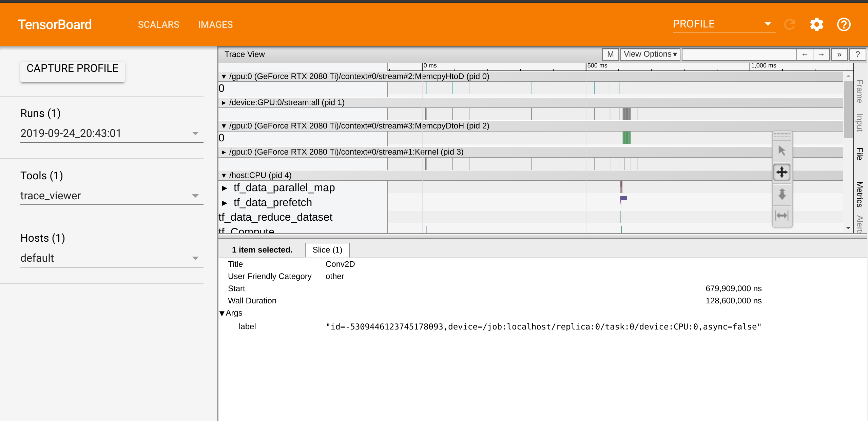Open the View Options dropdown
The width and height of the screenshot is (868, 421).
(x=650, y=54)
